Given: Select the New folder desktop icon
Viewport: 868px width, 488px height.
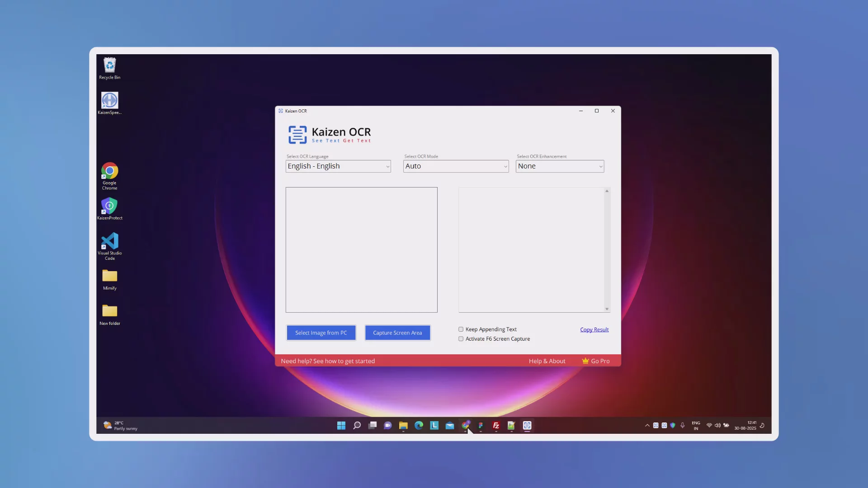Looking at the screenshot, I should (110, 315).
